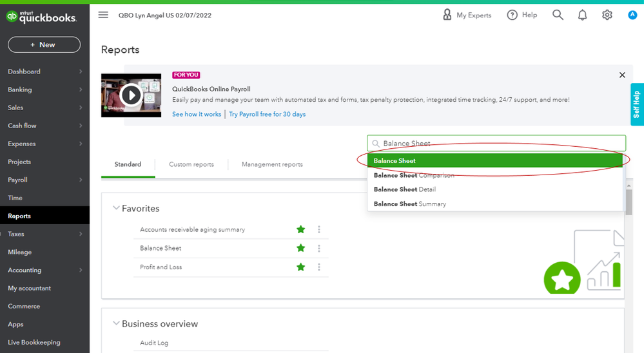This screenshot has height=353, width=644.
Task: Collapse the Favorites section
Action: (116, 208)
